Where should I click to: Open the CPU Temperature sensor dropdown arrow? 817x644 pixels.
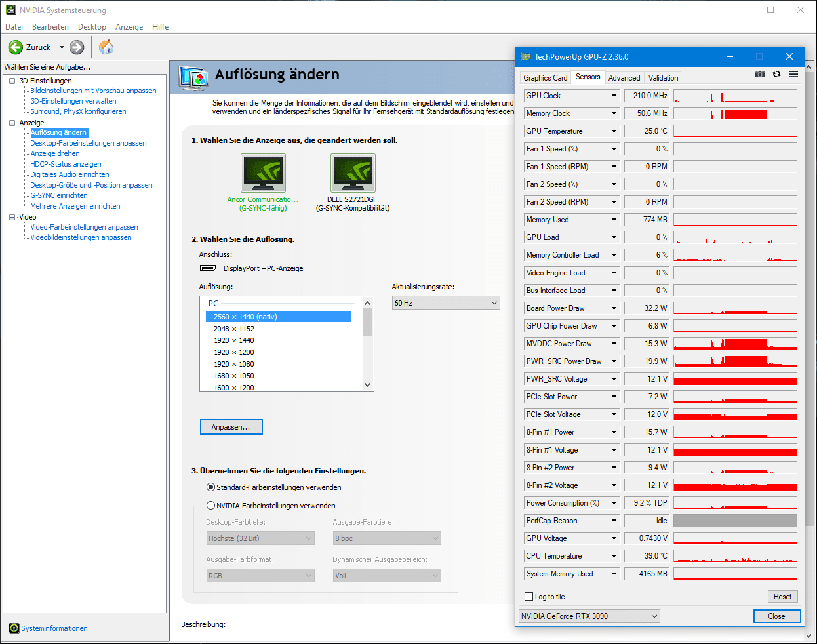point(614,556)
